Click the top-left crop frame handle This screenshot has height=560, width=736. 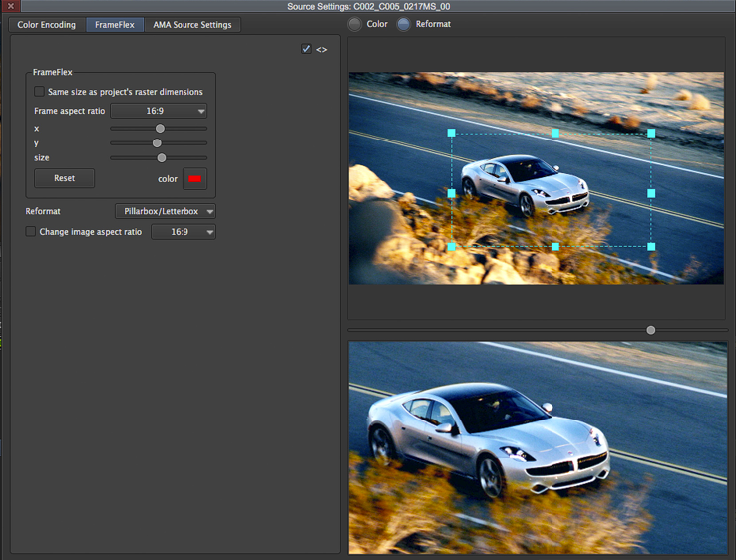click(x=452, y=133)
